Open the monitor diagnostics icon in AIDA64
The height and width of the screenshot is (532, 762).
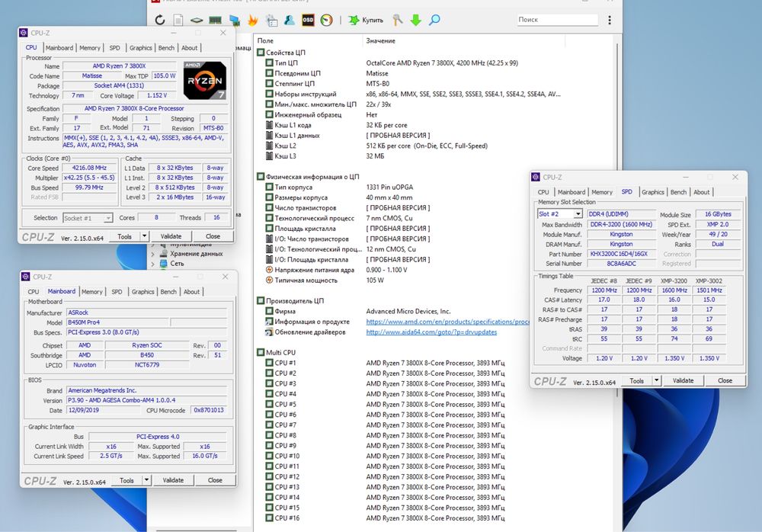[234, 20]
